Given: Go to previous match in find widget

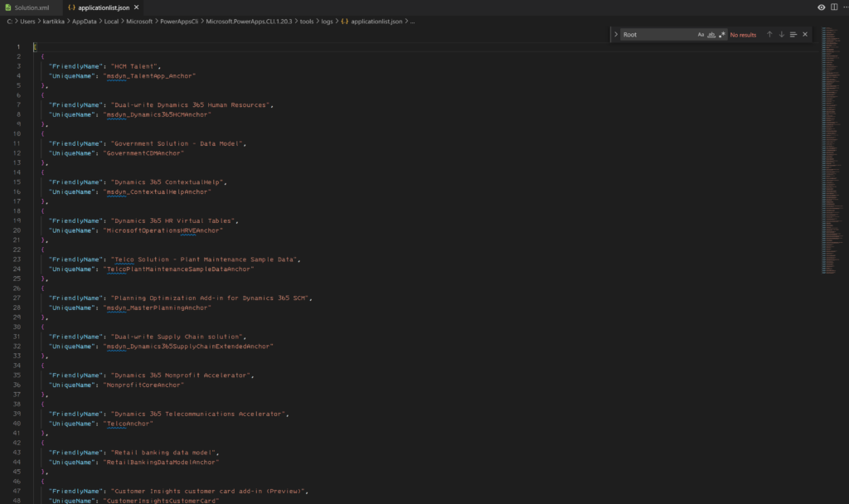Looking at the screenshot, I should pos(769,35).
